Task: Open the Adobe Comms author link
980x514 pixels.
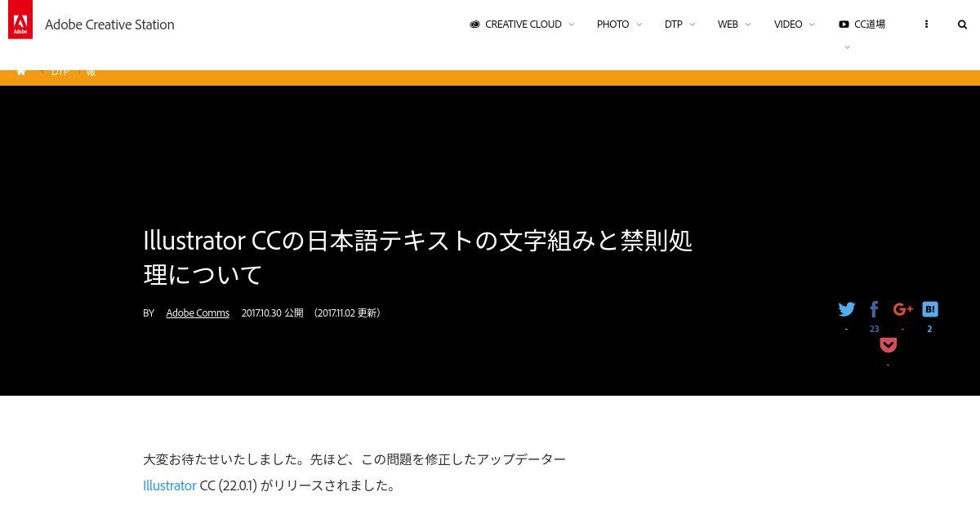Action: point(198,313)
